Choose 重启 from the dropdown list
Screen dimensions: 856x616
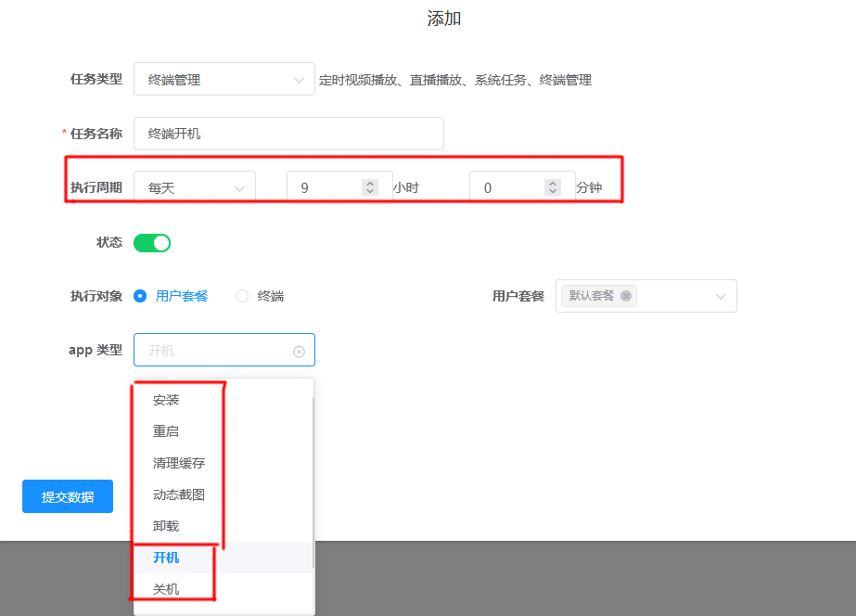[167, 431]
